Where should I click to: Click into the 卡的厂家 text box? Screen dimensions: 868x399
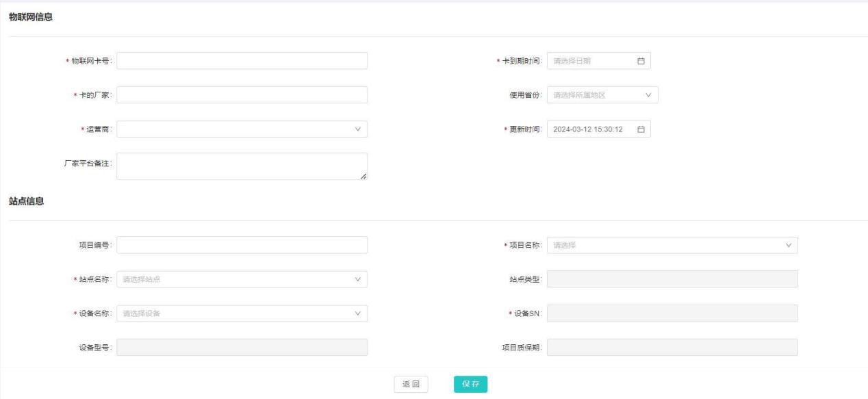(242, 95)
